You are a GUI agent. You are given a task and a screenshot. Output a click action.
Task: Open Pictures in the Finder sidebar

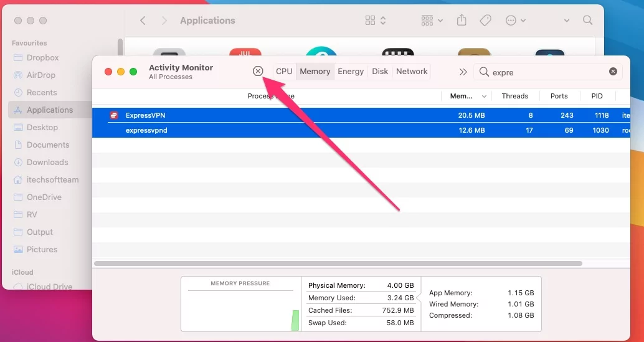42,250
